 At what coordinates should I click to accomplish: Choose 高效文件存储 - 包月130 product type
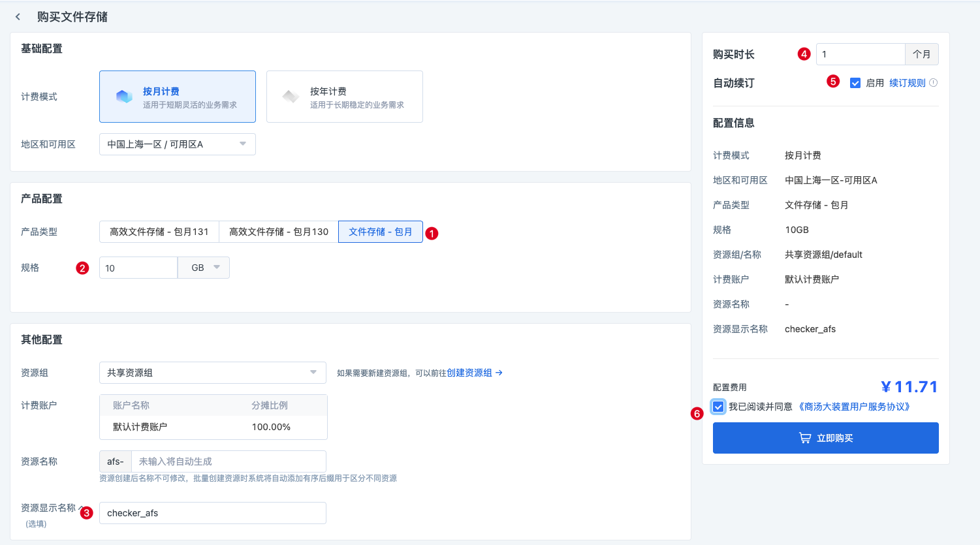click(x=279, y=232)
